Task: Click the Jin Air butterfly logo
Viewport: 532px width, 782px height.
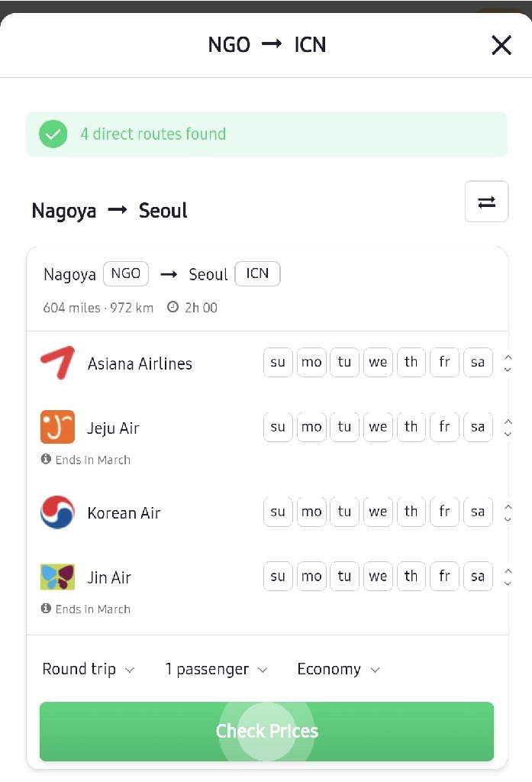Action: (x=57, y=577)
